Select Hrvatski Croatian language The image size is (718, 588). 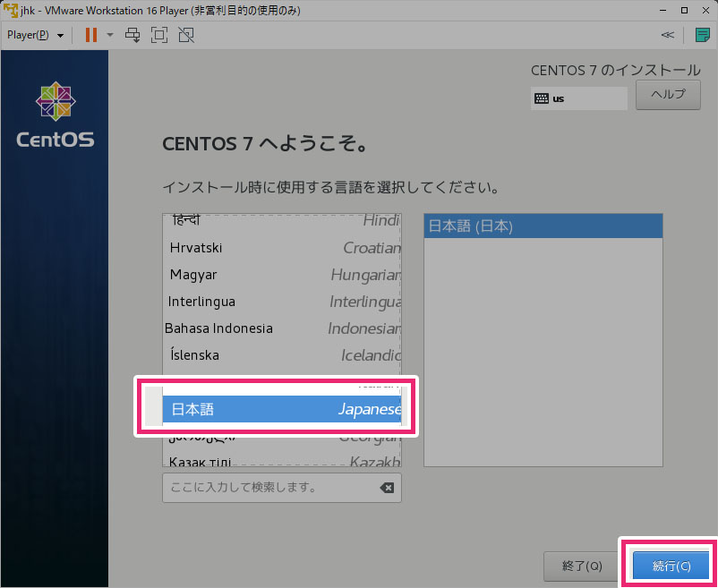click(x=282, y=248)
